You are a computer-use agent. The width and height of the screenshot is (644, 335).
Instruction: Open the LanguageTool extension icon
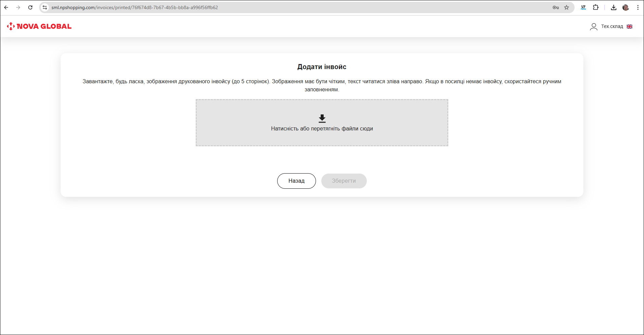pos(583,7)
